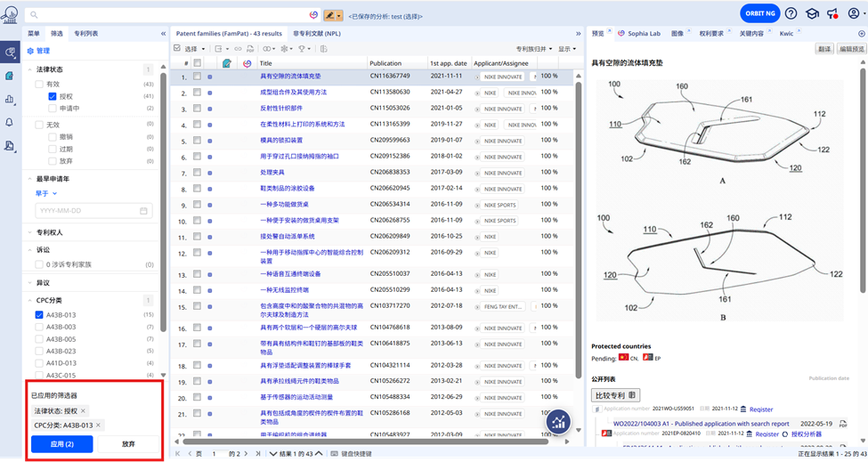Check the A41D-013 CPC checkbox
Image resolution: width=868 pixels, height=462 pixels.
coord(39,363)
